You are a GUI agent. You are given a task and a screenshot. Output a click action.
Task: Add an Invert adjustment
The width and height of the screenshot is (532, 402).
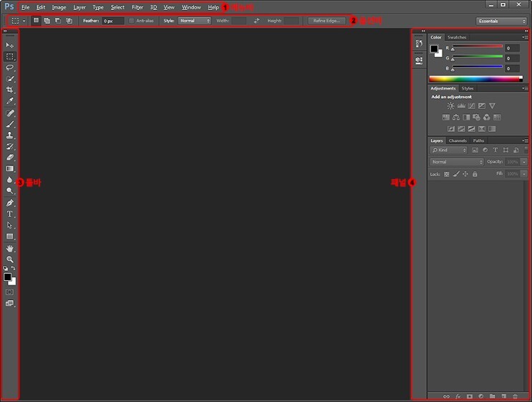[451, 129]
